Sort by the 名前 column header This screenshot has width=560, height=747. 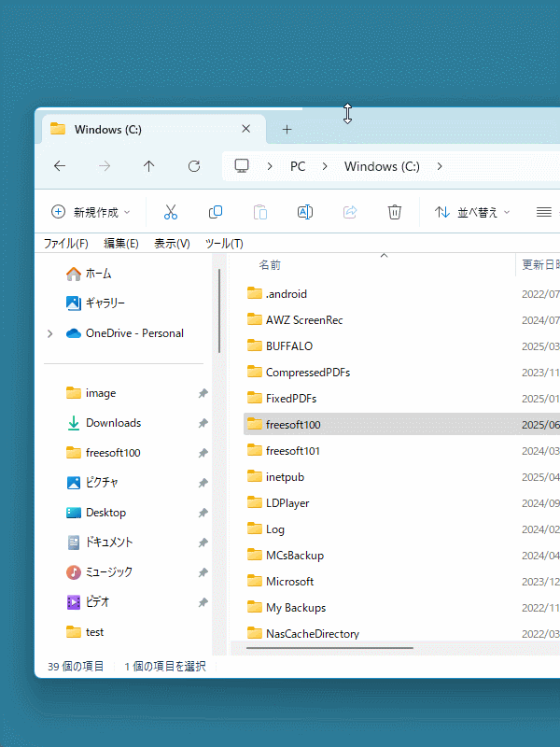tap(270, 265)
